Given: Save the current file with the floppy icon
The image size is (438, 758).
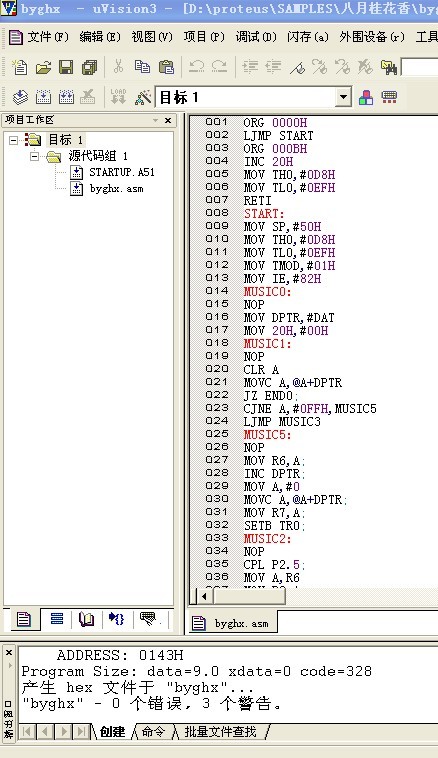Looking at the screenshot, I should point(66,67).
